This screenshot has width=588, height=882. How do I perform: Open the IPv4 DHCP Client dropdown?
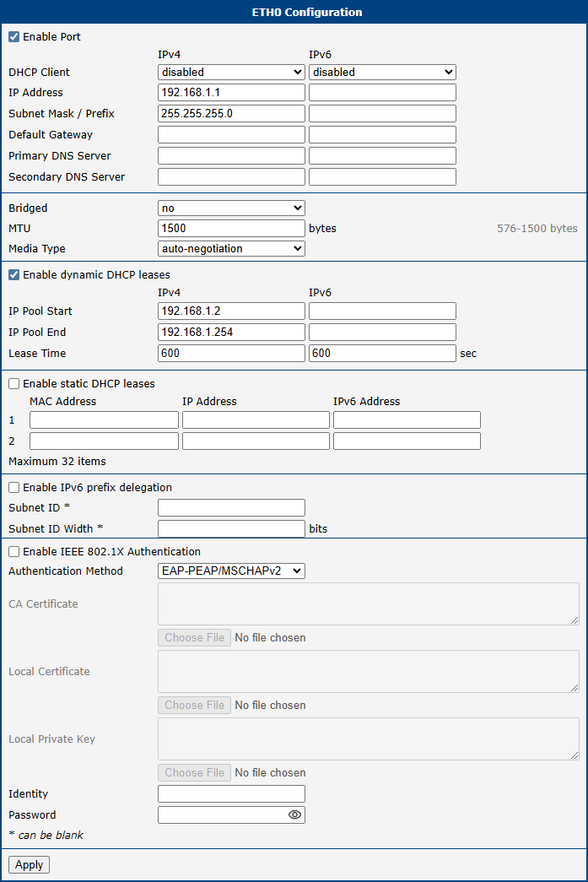232,72
